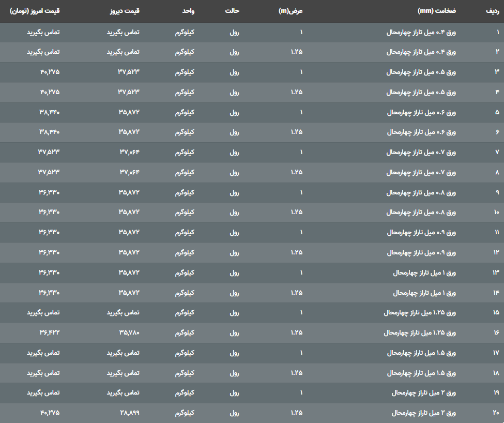Click the 'قیمت امروز (تومان)' column header

point(35,11)
